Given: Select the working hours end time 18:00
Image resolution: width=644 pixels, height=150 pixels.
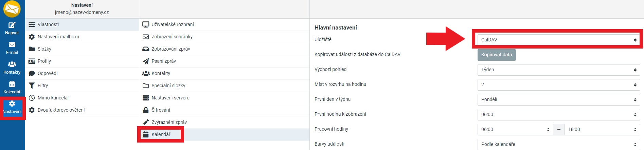Looking at the screenshot, I should point(602,129).
